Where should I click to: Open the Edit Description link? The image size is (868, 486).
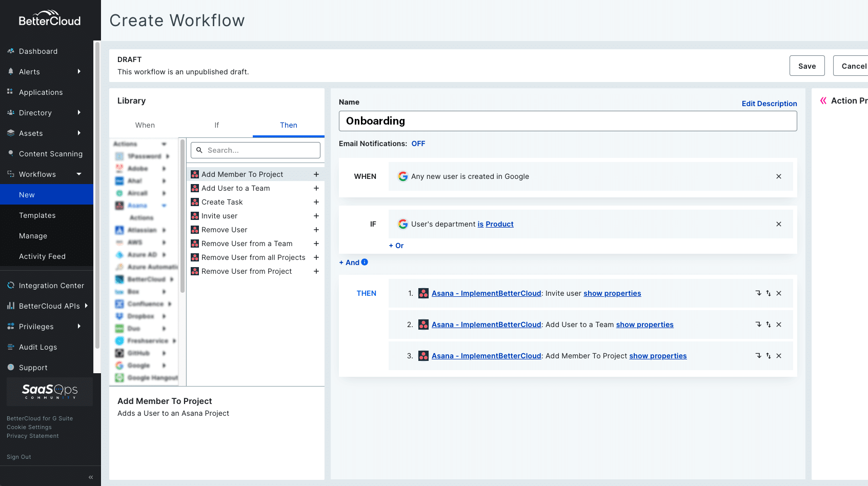point(769,104)
